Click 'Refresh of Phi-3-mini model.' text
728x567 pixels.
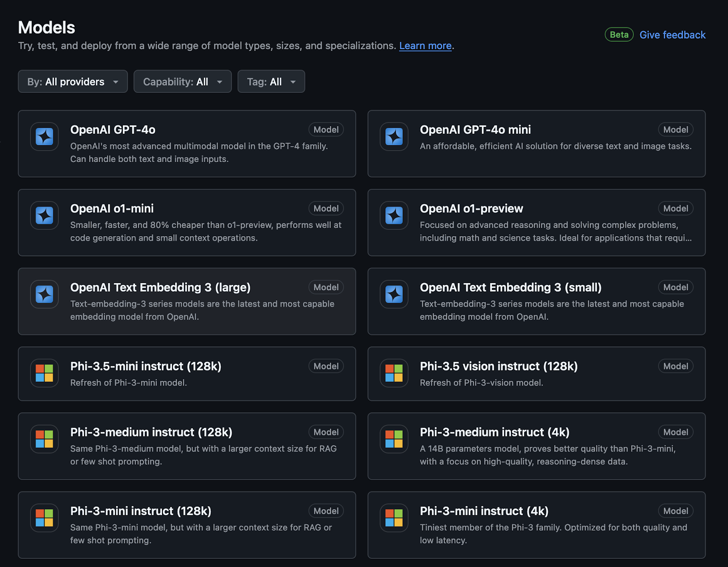click(x=128, y=383)
